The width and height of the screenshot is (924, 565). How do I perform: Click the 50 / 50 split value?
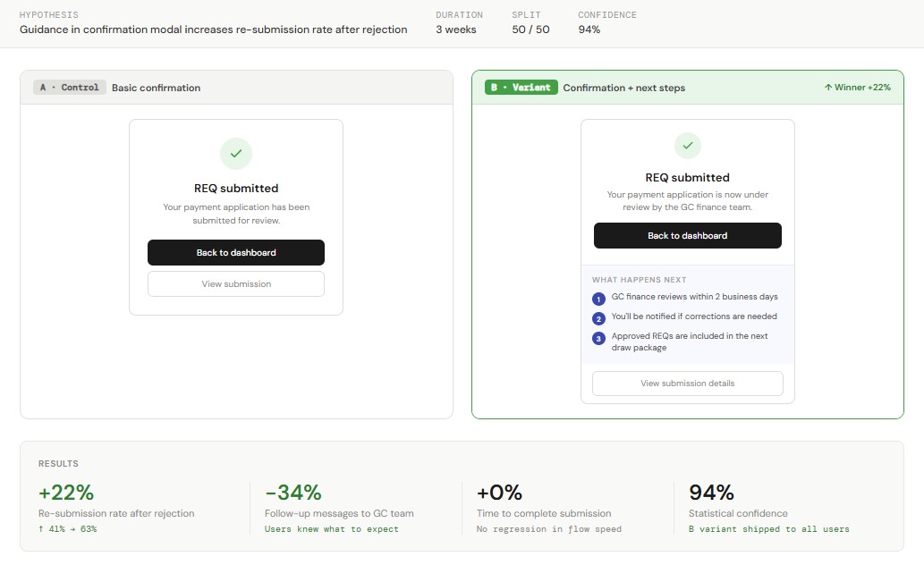coord(530,30)
